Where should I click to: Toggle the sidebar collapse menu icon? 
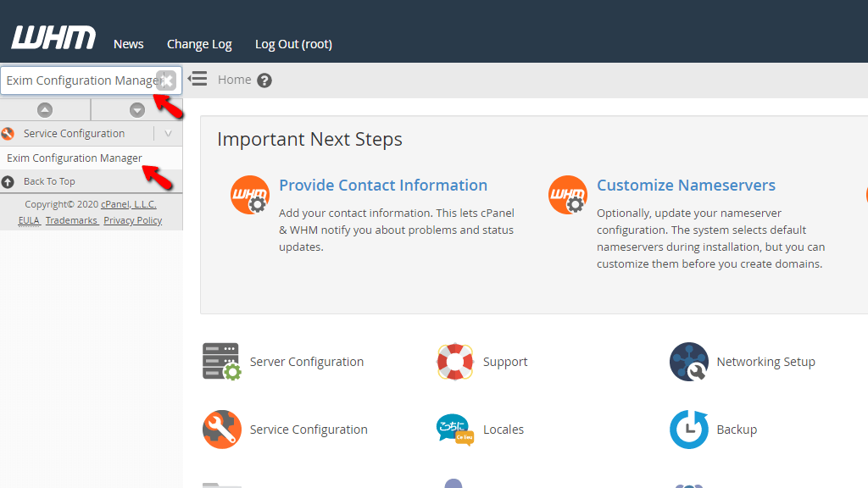[197, 79]
